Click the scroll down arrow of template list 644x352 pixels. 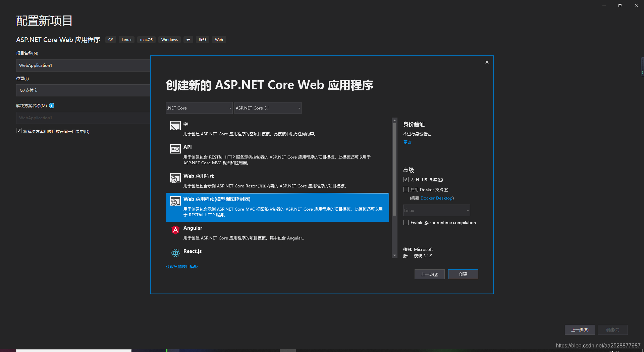click(x=394, y=256)
